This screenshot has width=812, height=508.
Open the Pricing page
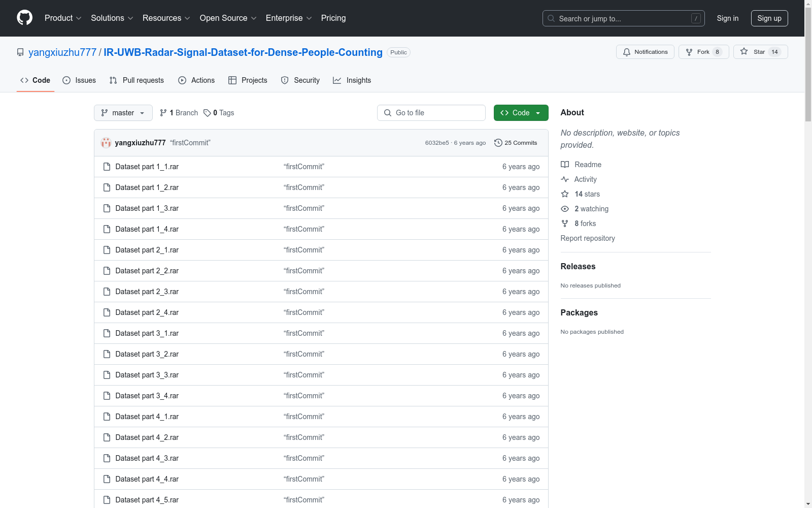[333, 18]
